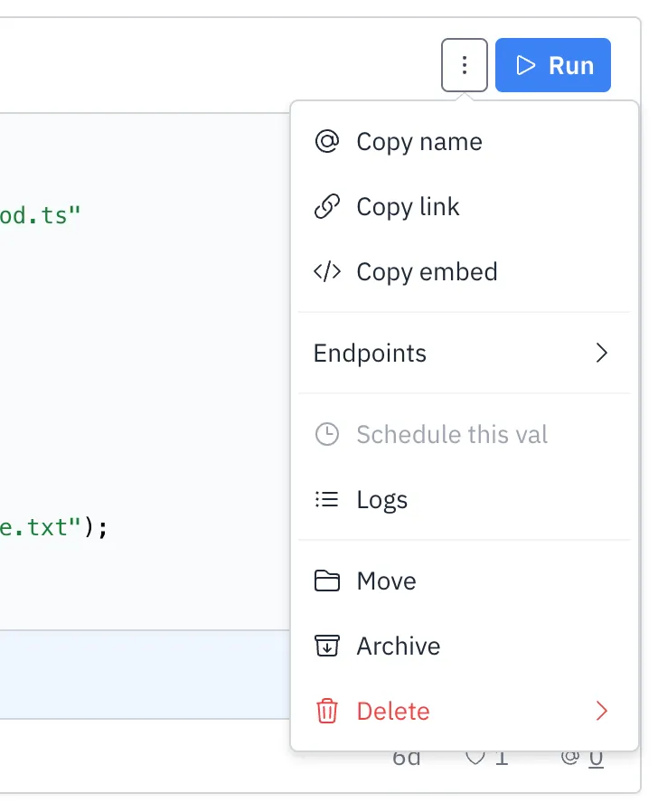Click the light blue bar below the code

coord(145,675)
